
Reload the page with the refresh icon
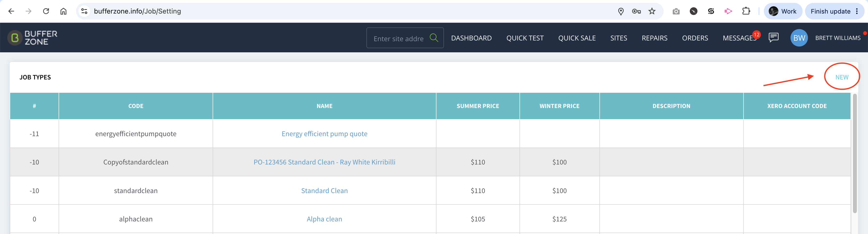coord(46,11)
